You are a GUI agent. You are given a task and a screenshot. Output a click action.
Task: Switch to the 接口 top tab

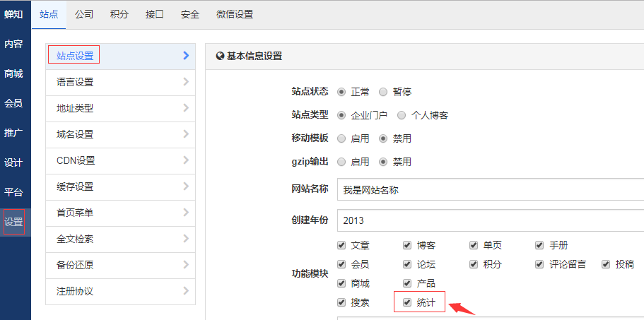point(154,14)
